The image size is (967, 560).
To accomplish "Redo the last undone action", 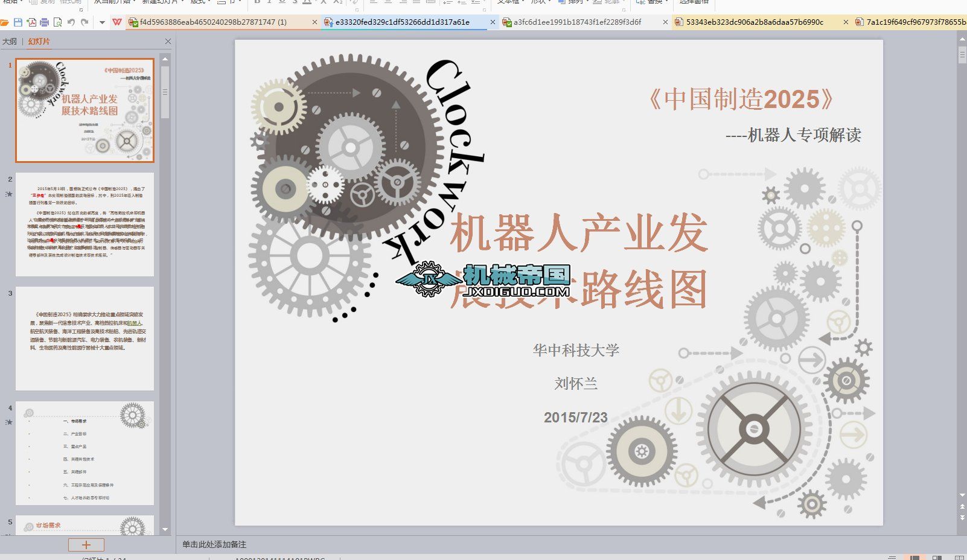I will [x=85, y=22].
